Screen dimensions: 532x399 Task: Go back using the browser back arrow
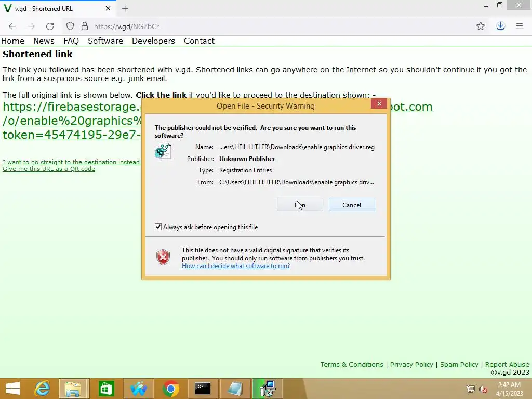[x=12, y=26]
